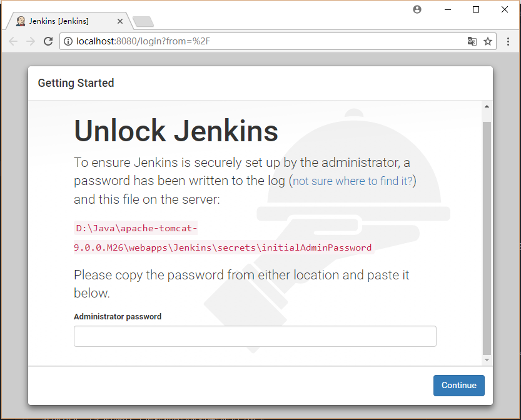Click the dialog's vertical scrollbar thumb
521x420 pixels.
tap(487, 238)
